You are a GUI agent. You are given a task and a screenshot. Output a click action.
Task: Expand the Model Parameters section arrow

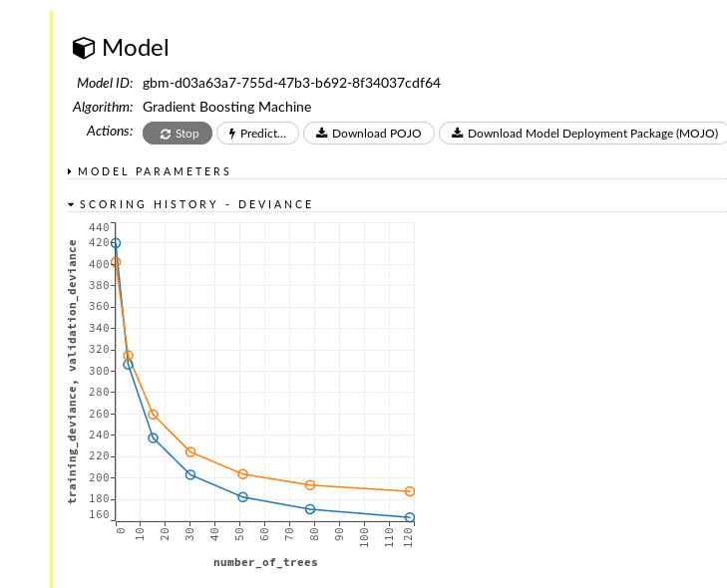[x=70, y=171]
